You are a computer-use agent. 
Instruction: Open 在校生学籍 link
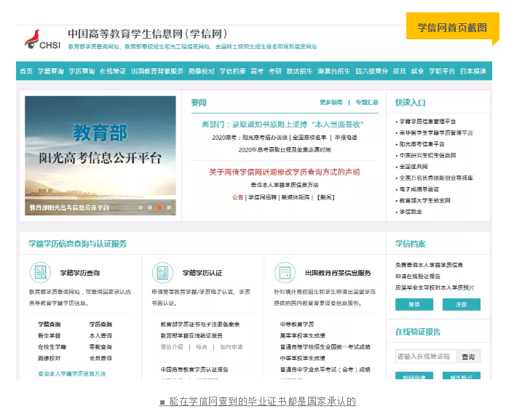pos(52,347)
